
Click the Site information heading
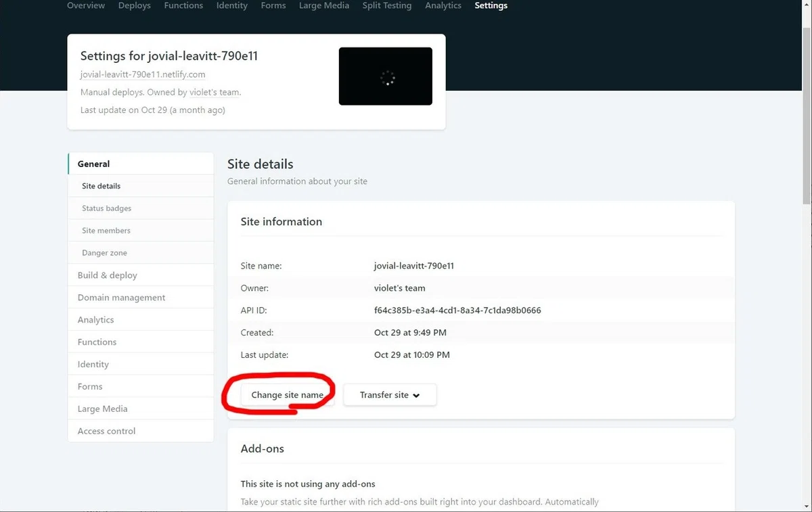281,222
